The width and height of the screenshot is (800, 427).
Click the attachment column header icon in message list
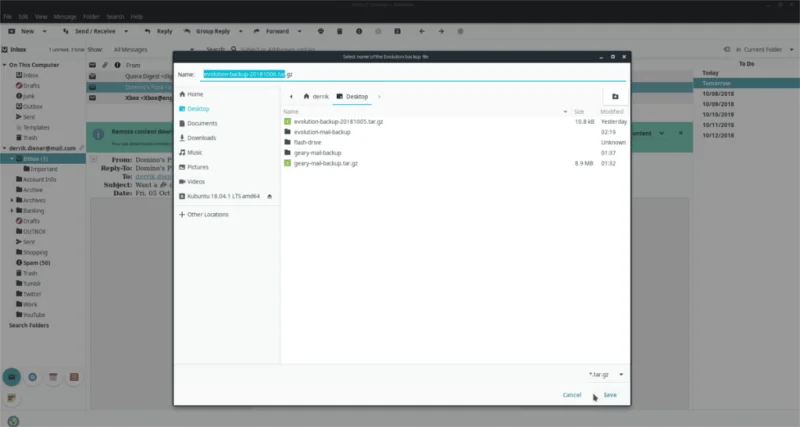[105, 65]
